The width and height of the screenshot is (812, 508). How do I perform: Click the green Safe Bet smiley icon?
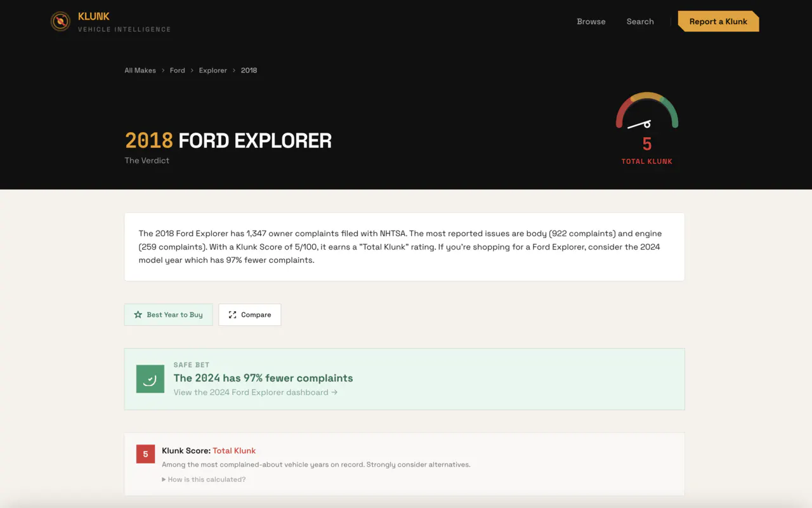pos(150,379)
